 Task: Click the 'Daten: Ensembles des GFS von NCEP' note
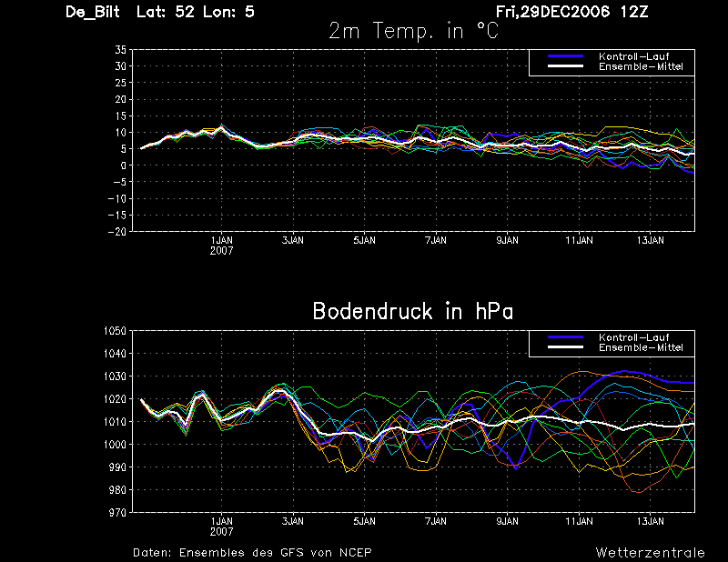[252, 553]
